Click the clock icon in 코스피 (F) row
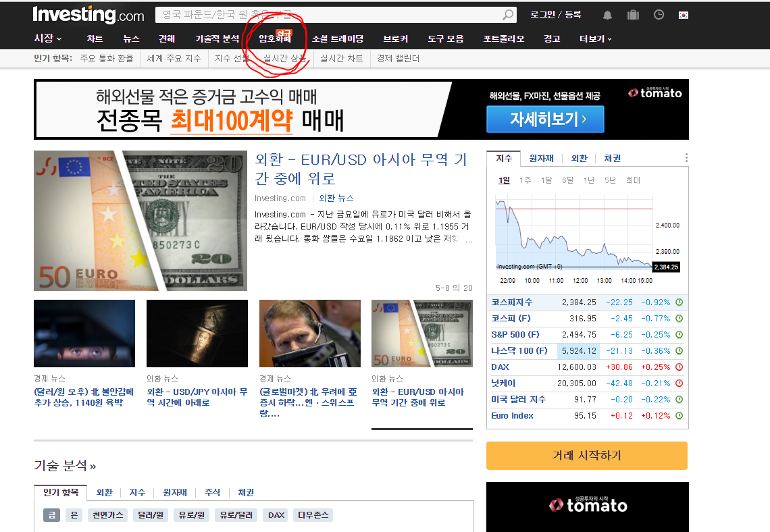 point(679,319)
